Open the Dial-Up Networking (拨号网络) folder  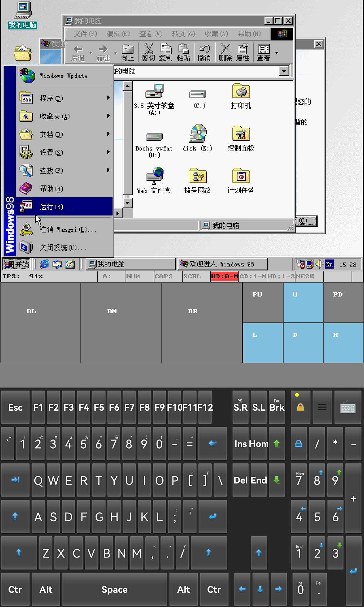[197, 176]
